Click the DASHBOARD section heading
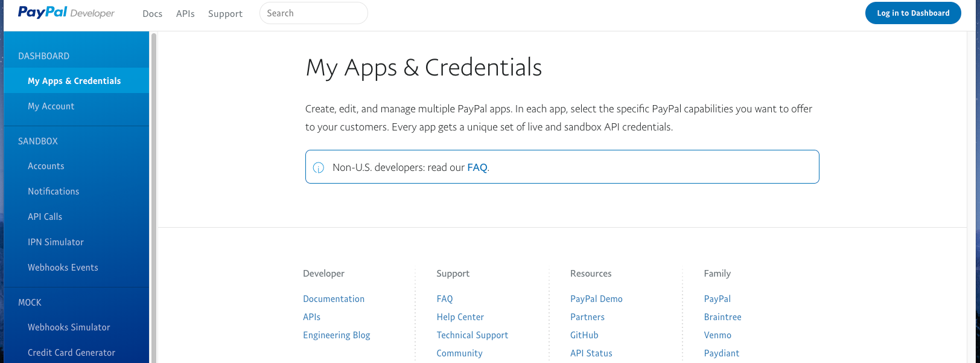The image size is (980, 363). 43,56
